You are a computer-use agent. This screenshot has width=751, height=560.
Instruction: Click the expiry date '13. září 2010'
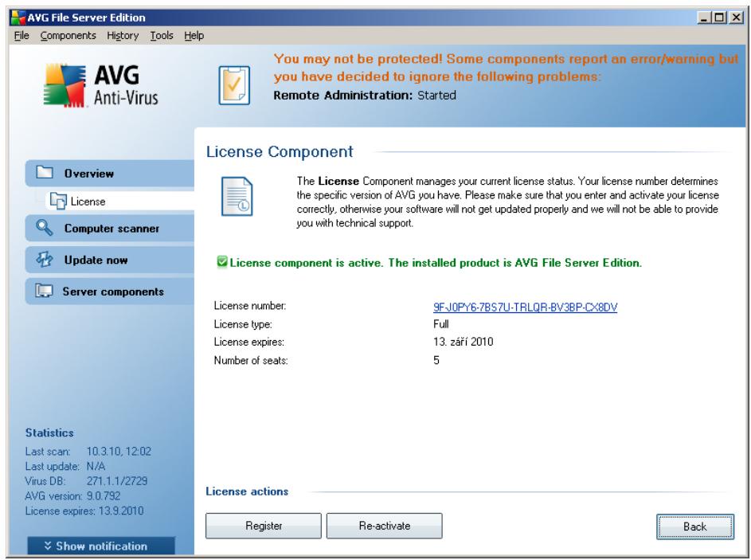(464, 342)
